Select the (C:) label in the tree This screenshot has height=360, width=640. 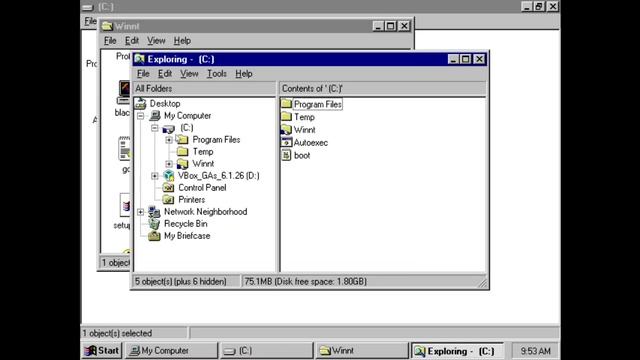click(x=187, y=128)
